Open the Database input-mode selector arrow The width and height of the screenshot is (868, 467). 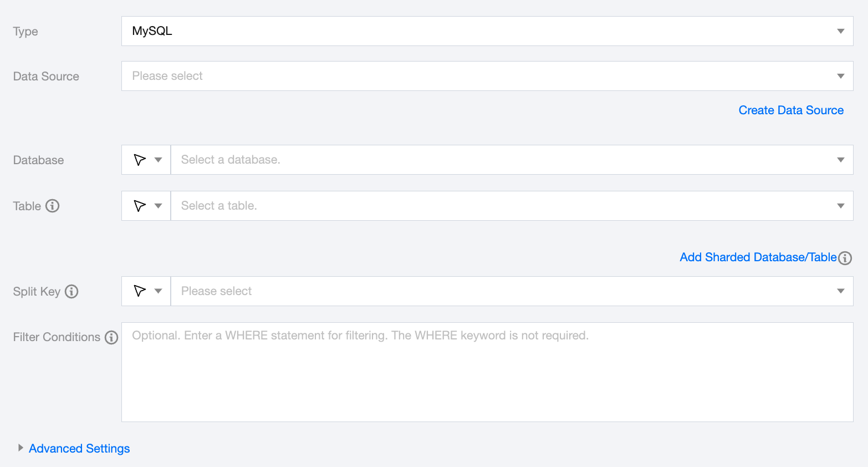[x=159, y=160]
